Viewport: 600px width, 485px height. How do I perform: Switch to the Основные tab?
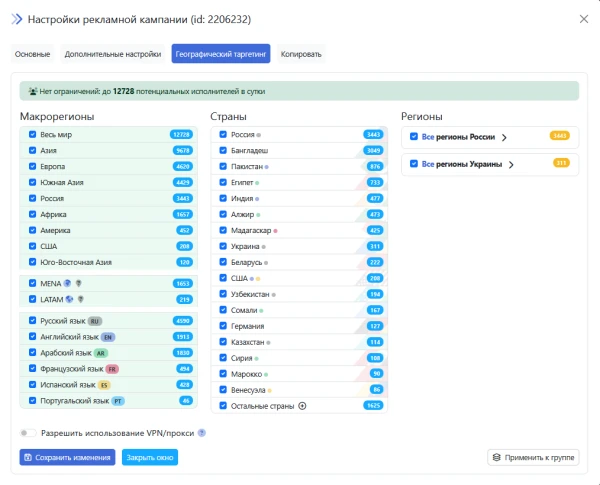click(33, 54)
